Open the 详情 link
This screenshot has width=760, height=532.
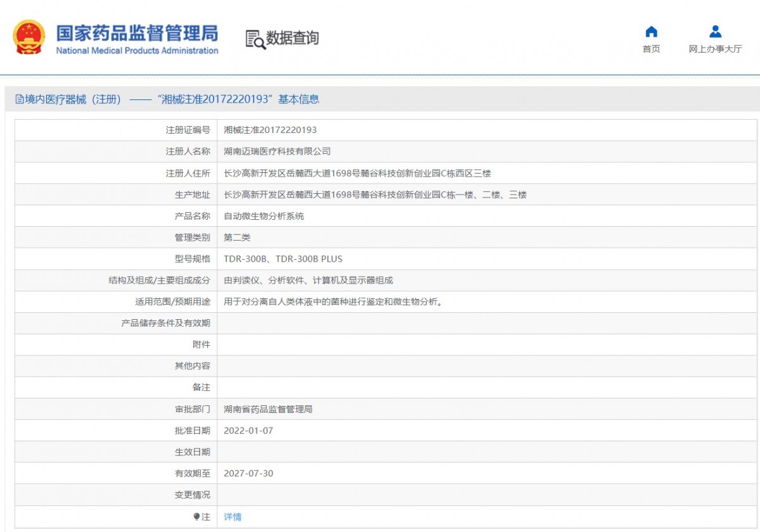click(x=232, y=517)
